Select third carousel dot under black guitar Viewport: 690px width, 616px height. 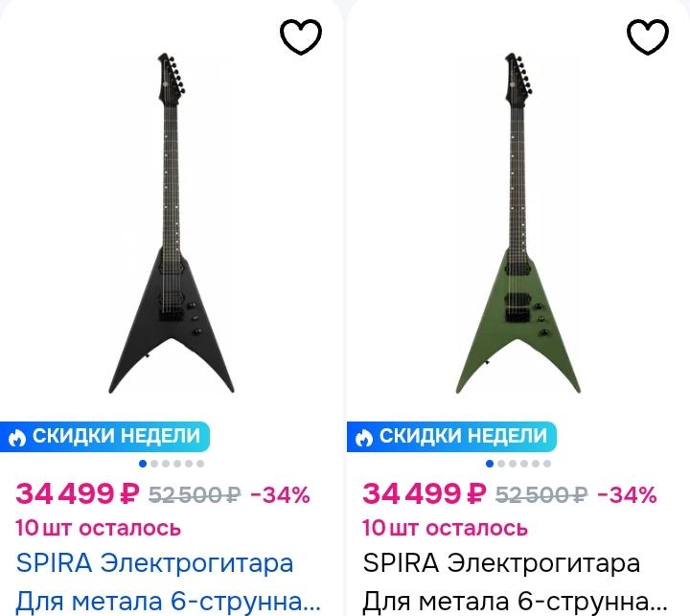(x=166, y=464)
